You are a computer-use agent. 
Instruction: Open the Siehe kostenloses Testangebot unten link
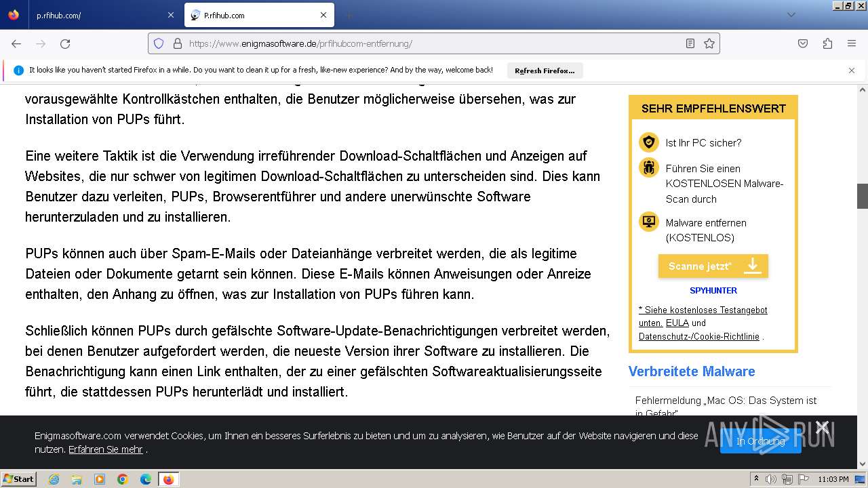tap(703, 317)
